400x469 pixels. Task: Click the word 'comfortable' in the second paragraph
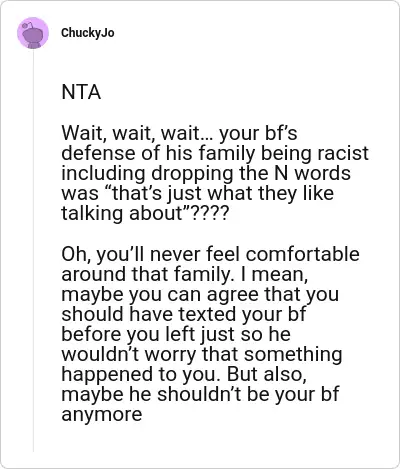click(x=303, y=254)
